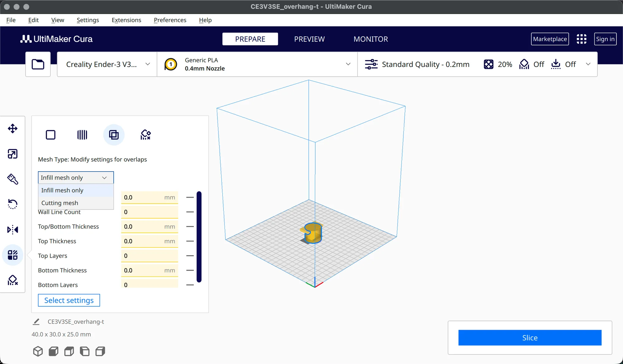Viewport: 623px width, 364px height.
Task: Open the Settings menu
Action: 88,20
